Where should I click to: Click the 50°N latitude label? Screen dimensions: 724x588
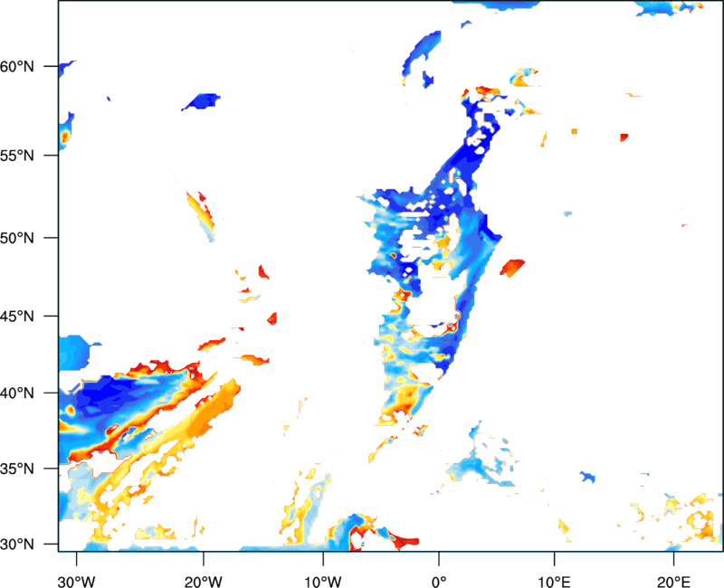click(x=17, y=238)
